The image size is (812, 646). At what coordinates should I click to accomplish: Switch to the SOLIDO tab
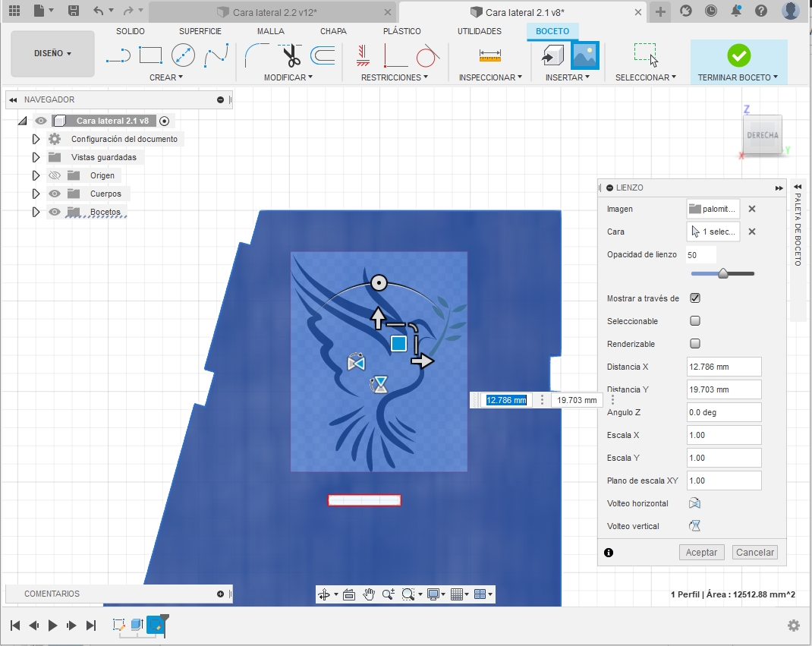(131, 31)
